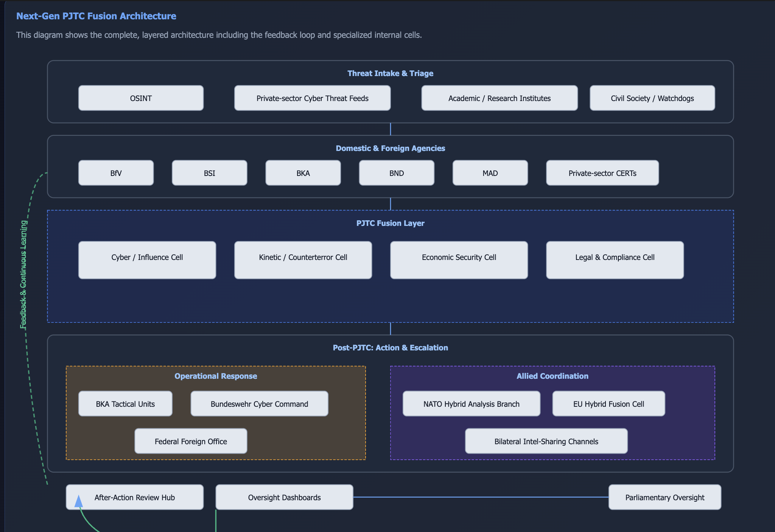Image resolution: width=775 pixels, height=532 pixels.
Task: Click the BND agency box
Action: pyautogui.click(x=396, y=173)
